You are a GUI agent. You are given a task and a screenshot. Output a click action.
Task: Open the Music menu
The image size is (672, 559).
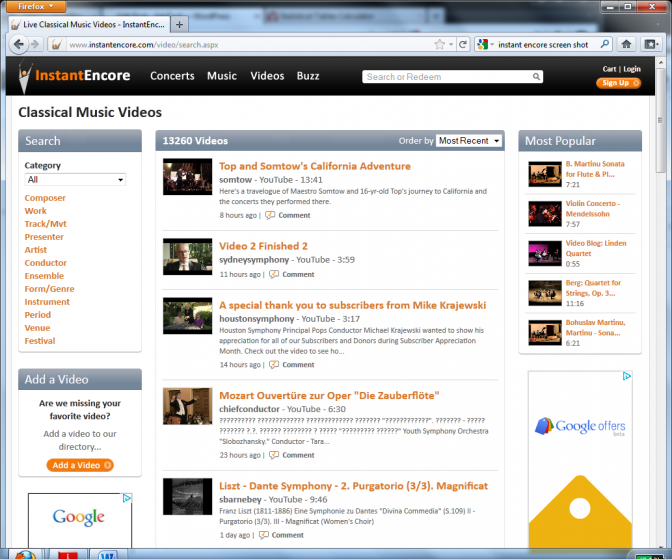(x=222, y=76)
